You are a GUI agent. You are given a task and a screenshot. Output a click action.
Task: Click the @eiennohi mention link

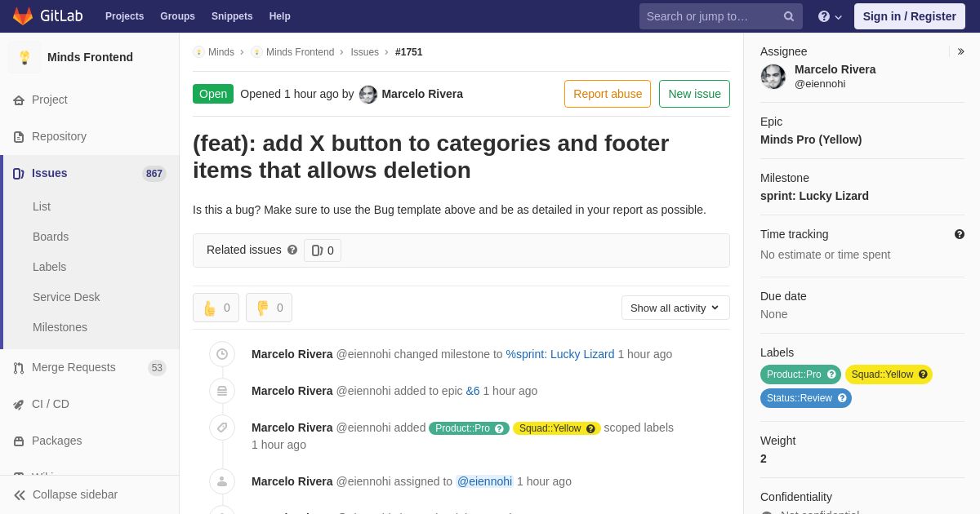484,481
